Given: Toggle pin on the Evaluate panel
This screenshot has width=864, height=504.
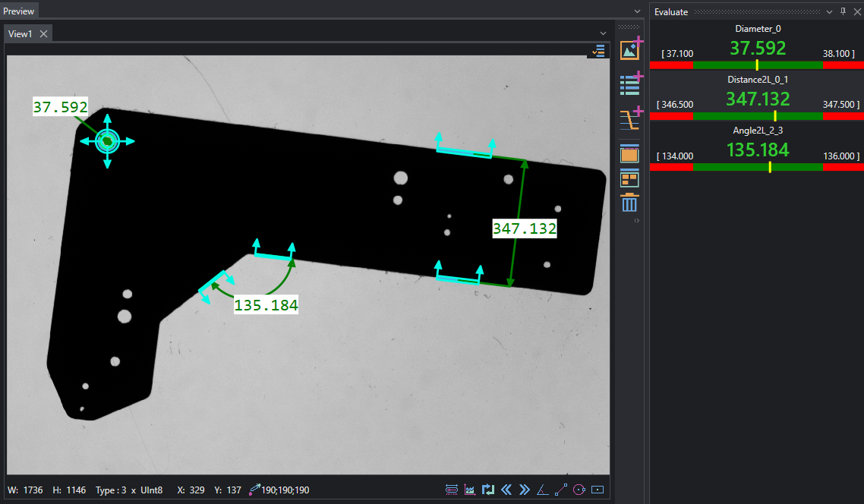Looking at the screenshot, I should 843,11.
